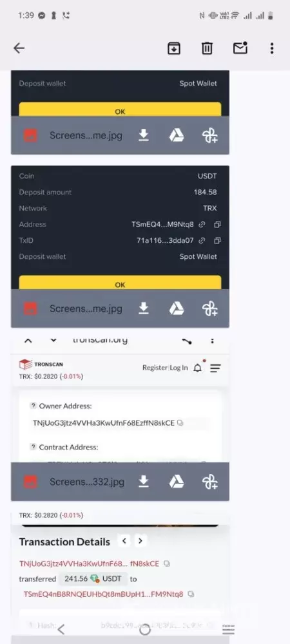Screen dimensions: 290x644
Task: Open the Screens...332.jpg attachment name
Action: click(86, 482)
